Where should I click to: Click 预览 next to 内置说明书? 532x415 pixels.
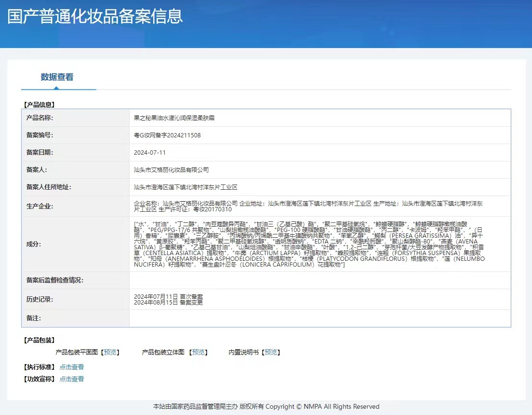tap(271, 353)
